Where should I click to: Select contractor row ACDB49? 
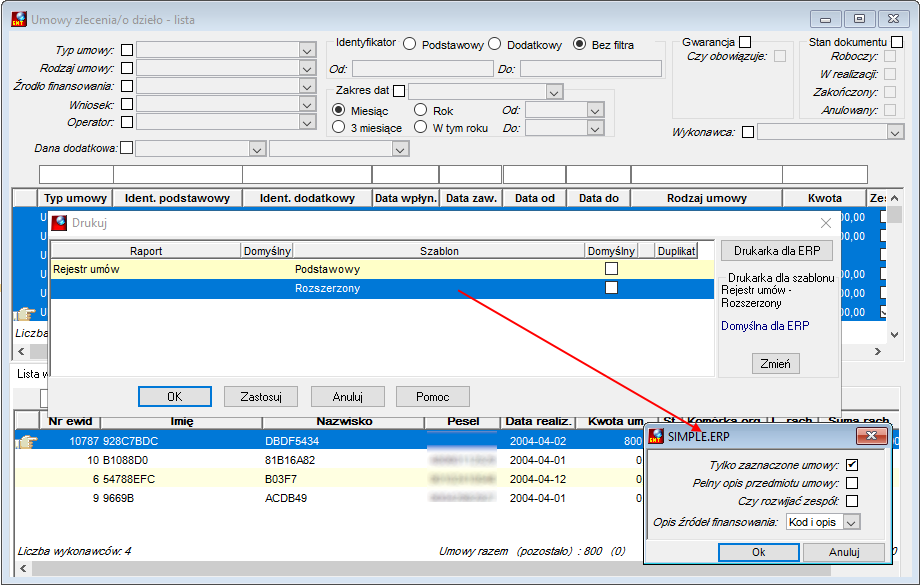tap(329, 498)
